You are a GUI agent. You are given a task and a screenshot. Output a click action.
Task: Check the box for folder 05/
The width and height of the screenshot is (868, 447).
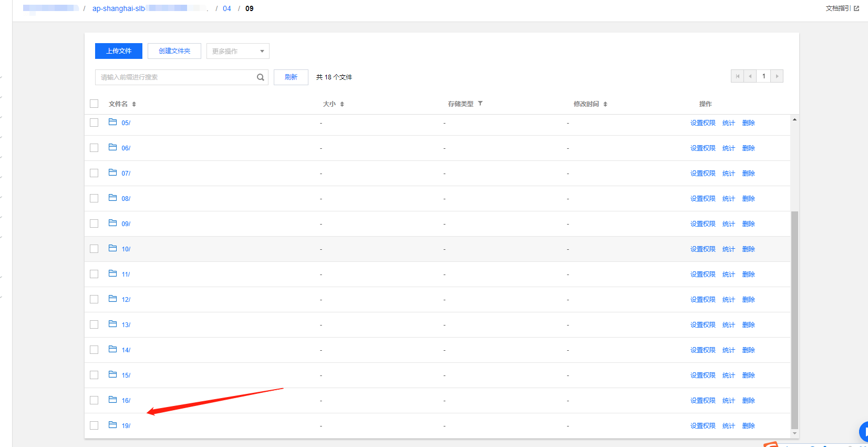coord(94,123)
